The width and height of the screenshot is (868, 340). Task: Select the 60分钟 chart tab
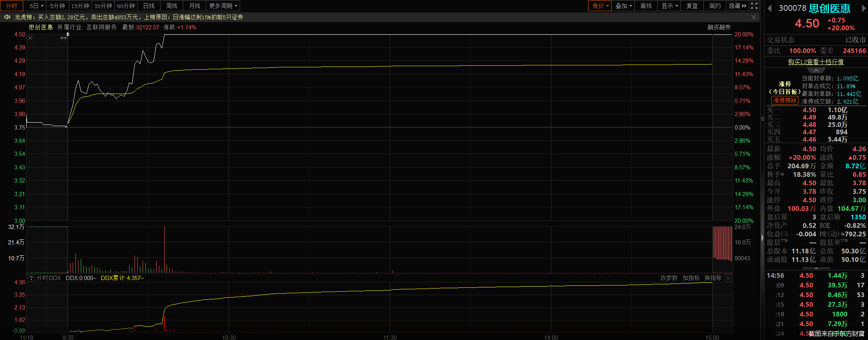point(126,6)
